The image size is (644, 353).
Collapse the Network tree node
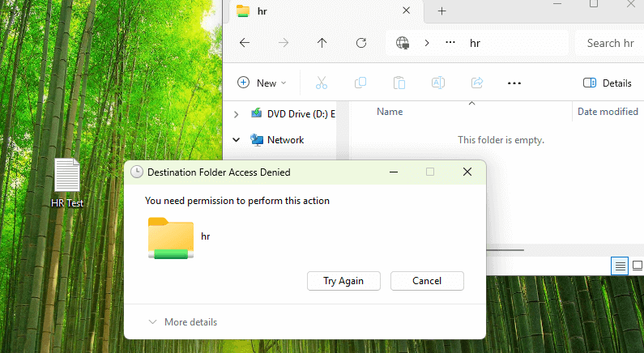click(x=237, y=140)
